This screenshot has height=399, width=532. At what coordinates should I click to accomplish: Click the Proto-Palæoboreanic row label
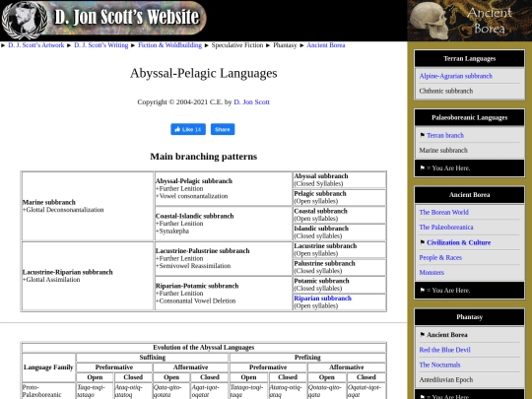[x=48, y=391]
